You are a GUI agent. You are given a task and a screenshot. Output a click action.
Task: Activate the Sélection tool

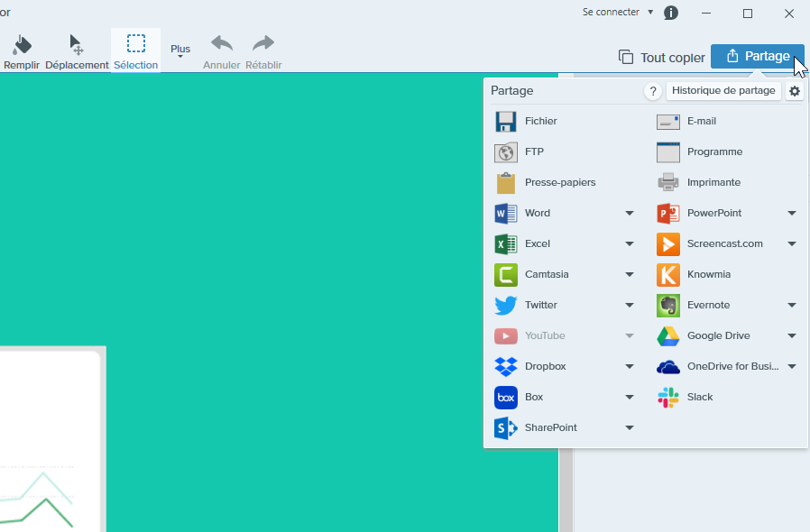136,51
